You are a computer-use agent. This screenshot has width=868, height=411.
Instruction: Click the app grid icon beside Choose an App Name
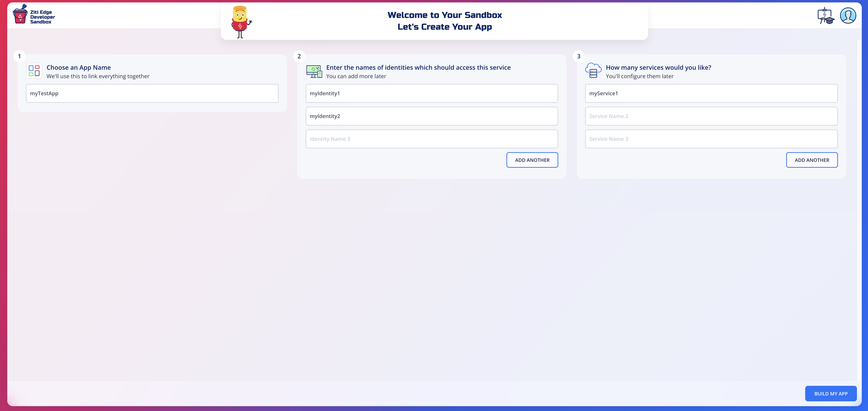pyautogui.click(x=34, y=71)
